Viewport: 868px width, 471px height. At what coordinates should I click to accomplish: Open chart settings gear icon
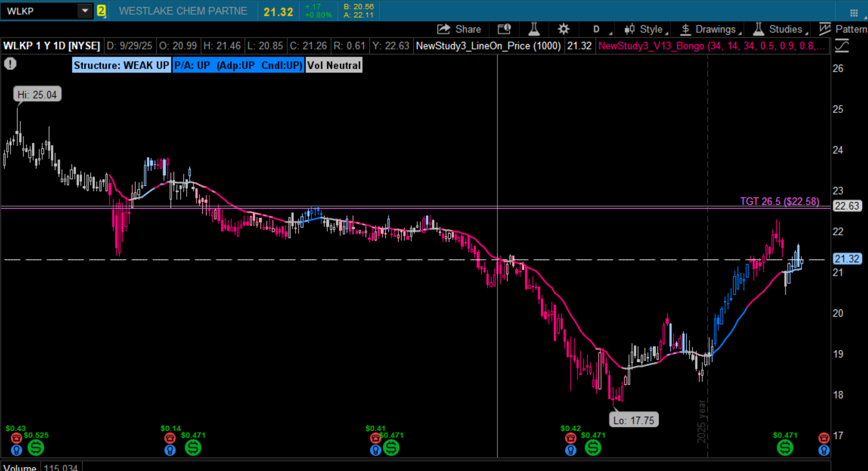tap(563, 29)
